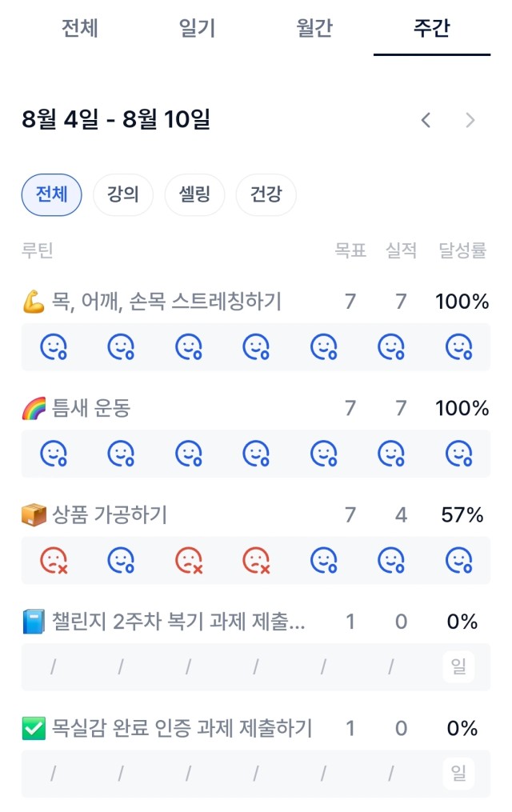The height and width of the screenshot is (812, 512).
Task: Go to previous week with left chevron
Action: 426,120
